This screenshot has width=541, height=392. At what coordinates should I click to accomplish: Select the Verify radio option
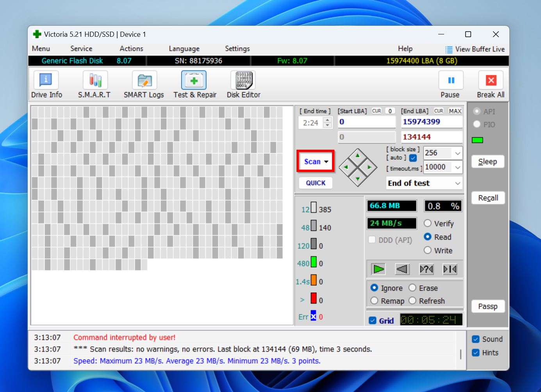tap(428, 223)
